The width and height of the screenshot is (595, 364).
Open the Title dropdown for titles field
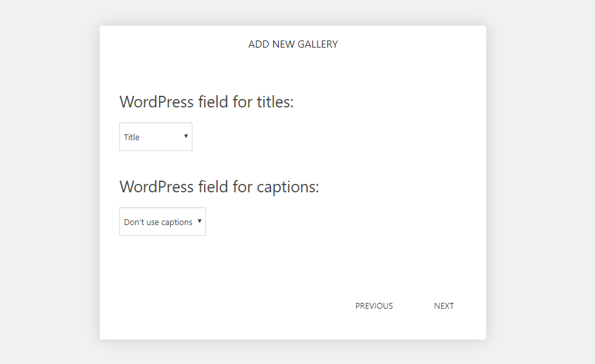pos(156,136)
